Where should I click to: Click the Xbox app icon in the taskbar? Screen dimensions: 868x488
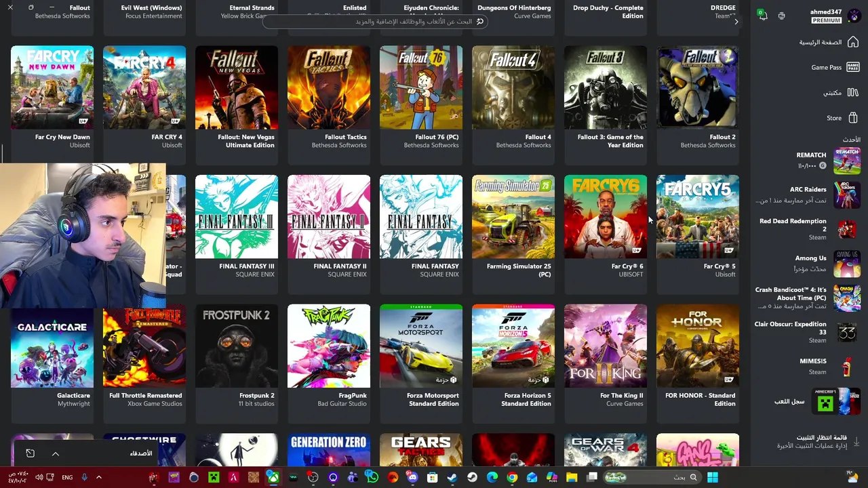[x=273, y=477]
